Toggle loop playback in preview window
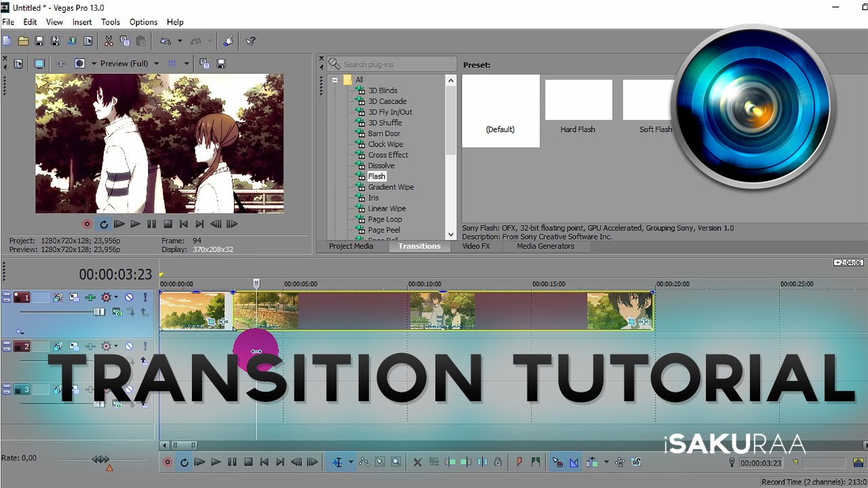The width and height of the screenshot is (868, 488). pos(104,224)
